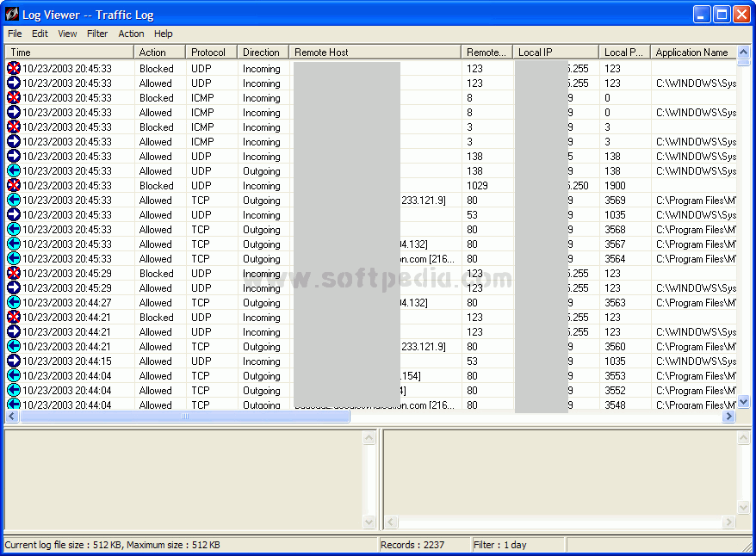Click outgoing icon of TCP local port 3569 row
Viewport: 756px width, 556px height.
14,200
